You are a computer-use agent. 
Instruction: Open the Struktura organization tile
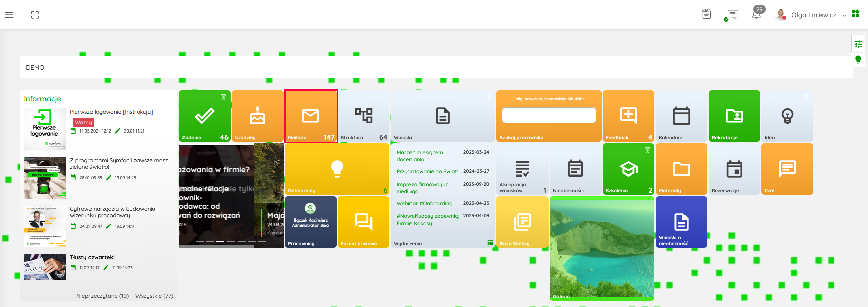[x=363, y=116]
